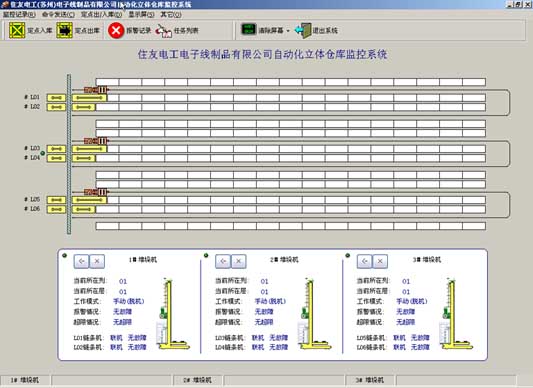Open the 定点出/入库 menu

(x=101, y=15)
